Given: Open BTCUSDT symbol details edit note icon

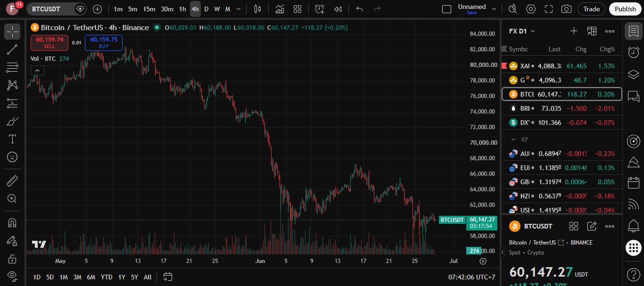Looking at the screenshot, I should (x=592, y=226).
